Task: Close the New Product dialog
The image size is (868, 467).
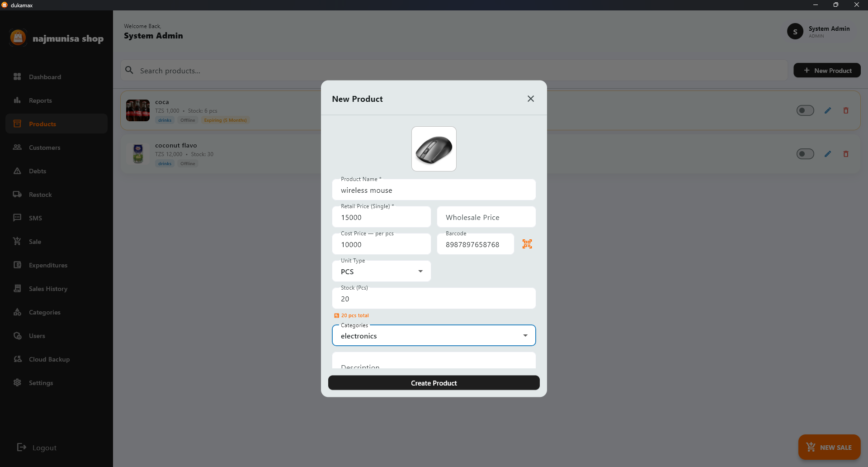Action: (x=531, y=99)
